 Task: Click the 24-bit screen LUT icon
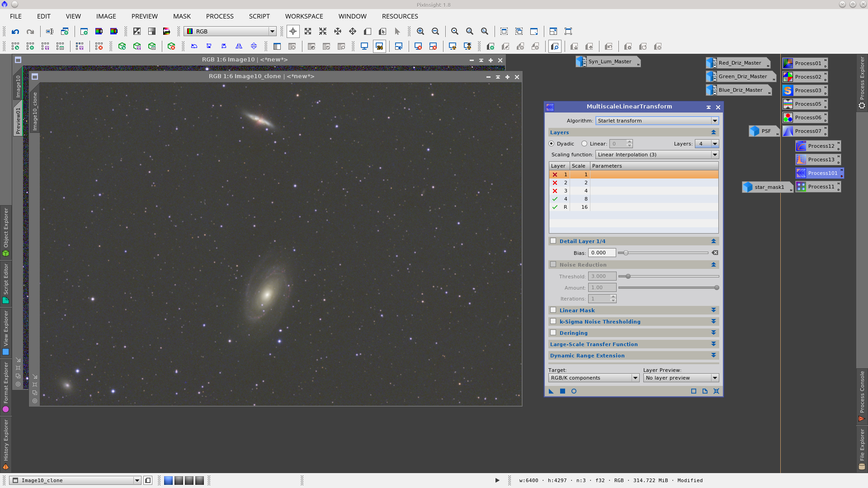coord(380,46)
